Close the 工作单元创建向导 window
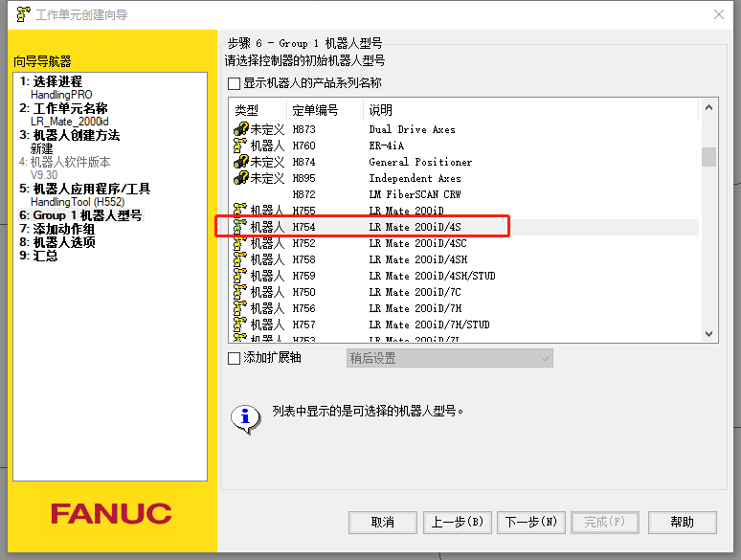741x560 pixels. coord(719,14)
